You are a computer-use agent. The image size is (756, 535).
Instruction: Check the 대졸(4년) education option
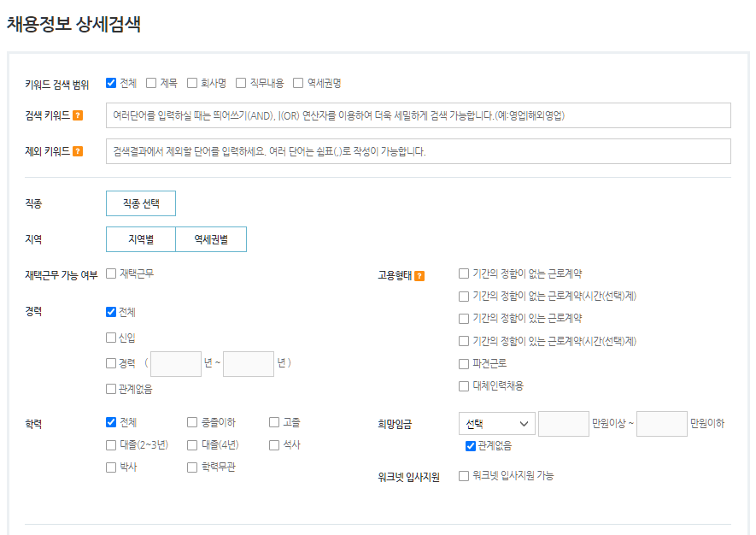(x=192, y=444)
